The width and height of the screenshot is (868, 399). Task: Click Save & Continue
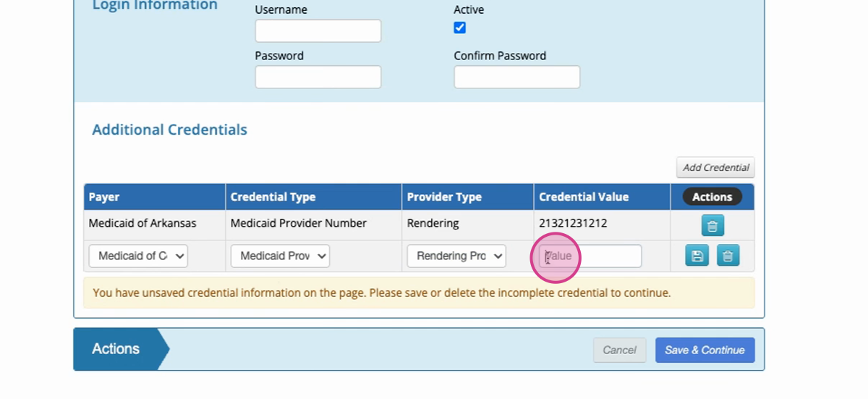pyautogui.click(x=705, y=350)
